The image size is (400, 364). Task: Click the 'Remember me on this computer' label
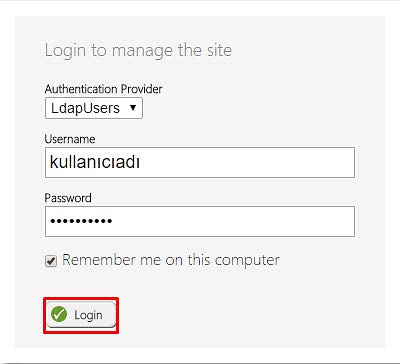click(x=171, y=260)
